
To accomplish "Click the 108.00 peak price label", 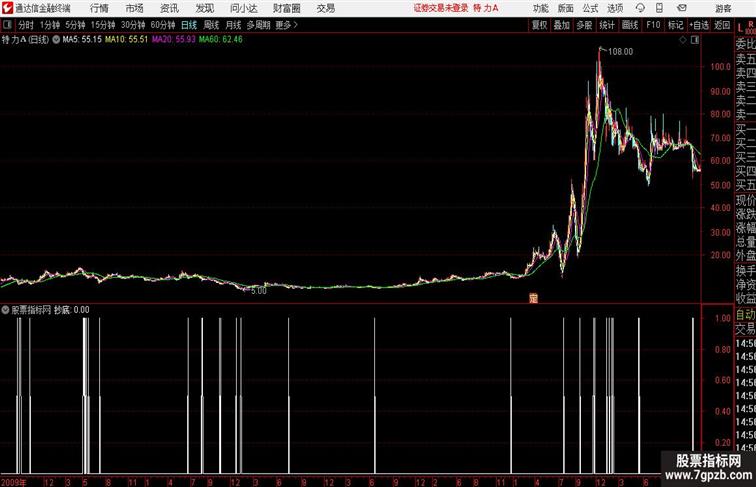I will pyautogui.click(x=620, y=52).
